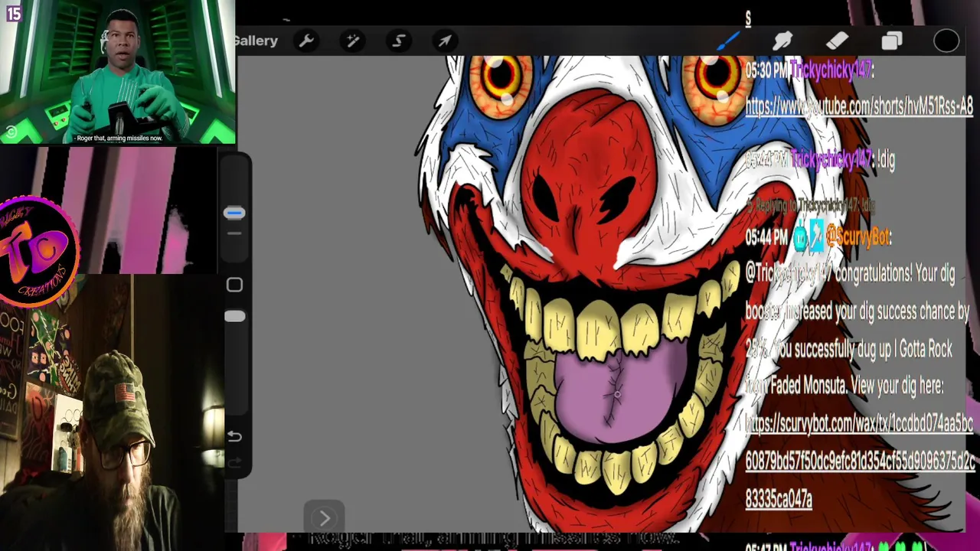Click the streamer webcam feed
980x551 pixels.
click(113, 413)
